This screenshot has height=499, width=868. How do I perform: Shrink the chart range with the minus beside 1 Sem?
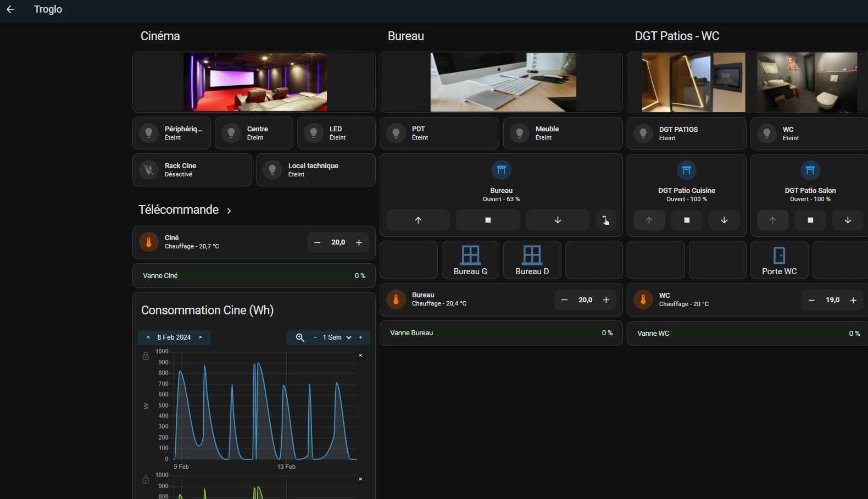[x=315, y=337]
